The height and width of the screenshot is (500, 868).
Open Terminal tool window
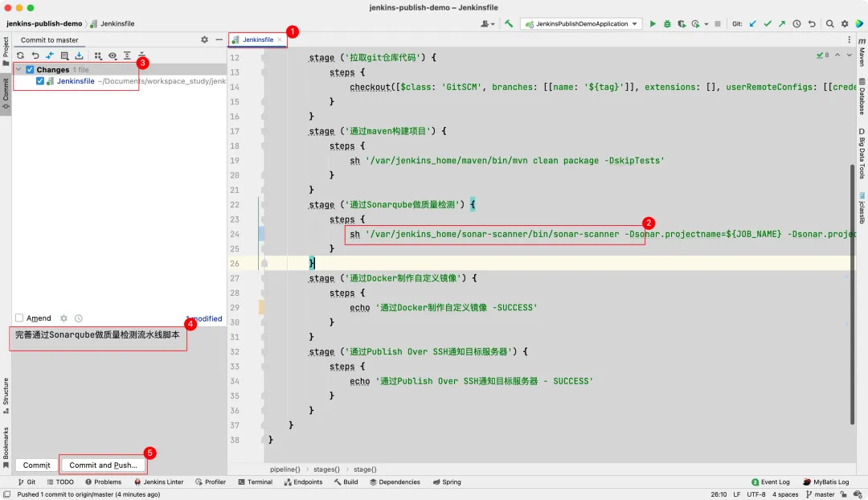pyautogui.click(x=256, y=482)
